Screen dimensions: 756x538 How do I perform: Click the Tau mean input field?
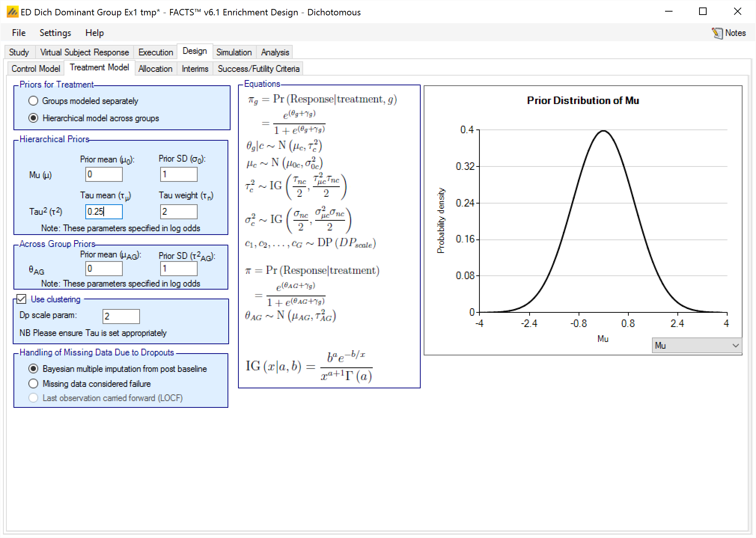[x=104, y=212]
